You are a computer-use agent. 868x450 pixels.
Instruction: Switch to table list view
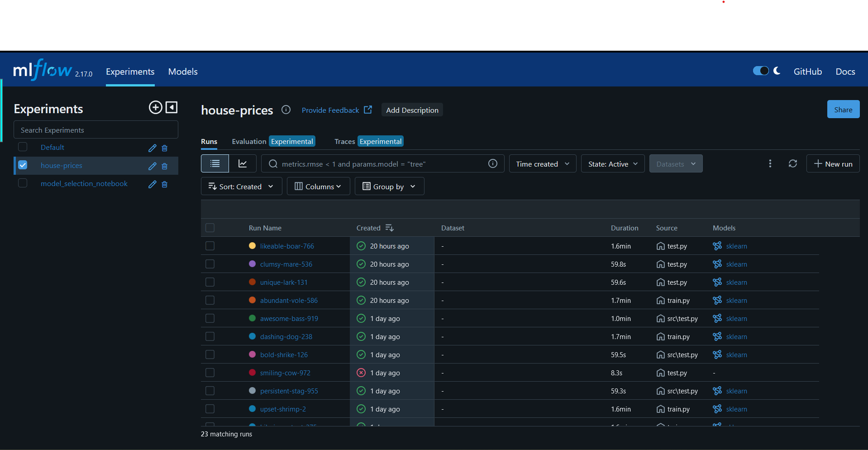(215, 163)
